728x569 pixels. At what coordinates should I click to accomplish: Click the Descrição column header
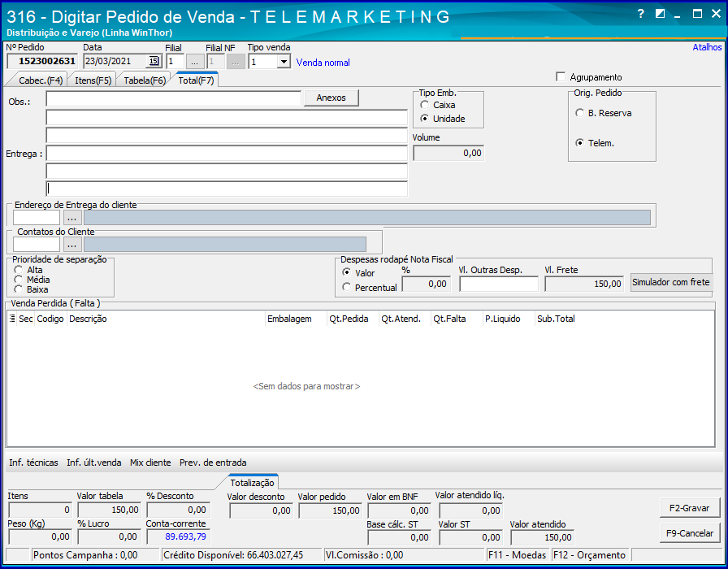pos(166,319)
